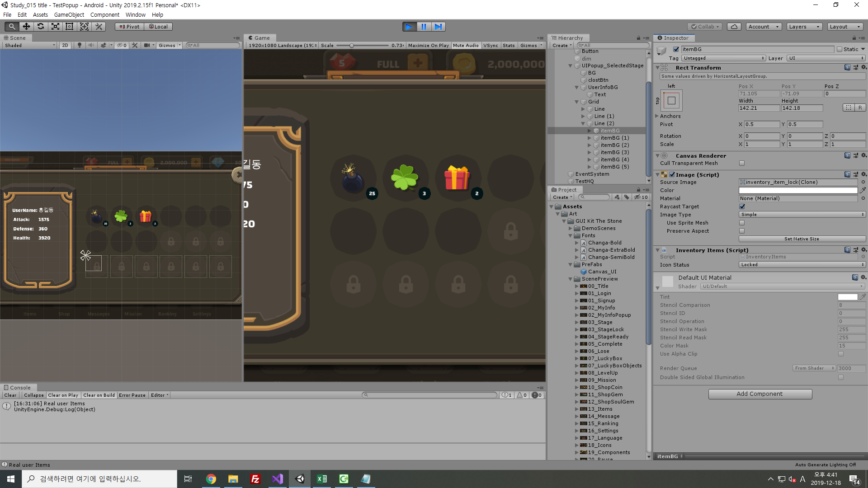Select the Hand tool in toolbar
Viewport: 868px width, 488px height.
tap(12, 27)
